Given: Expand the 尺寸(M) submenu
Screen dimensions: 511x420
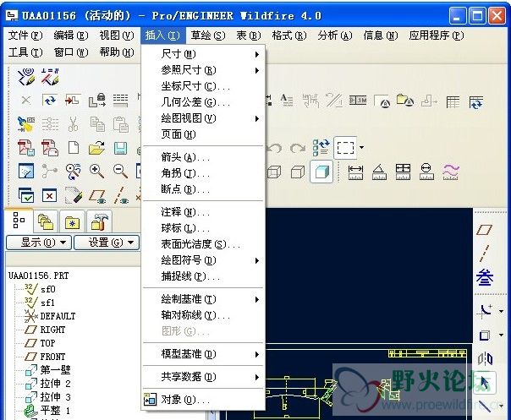Looking at the screenshot, I should coord(203,54).
